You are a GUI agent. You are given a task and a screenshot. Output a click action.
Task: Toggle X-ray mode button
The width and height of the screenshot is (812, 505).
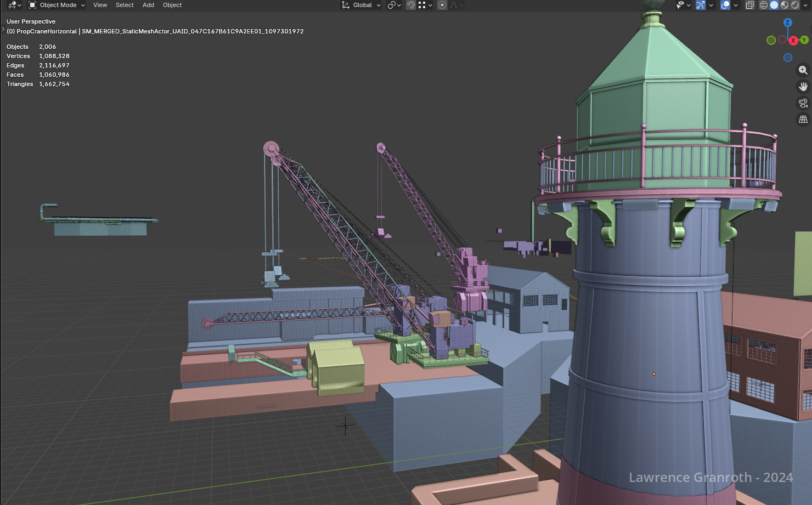[749, 5]
